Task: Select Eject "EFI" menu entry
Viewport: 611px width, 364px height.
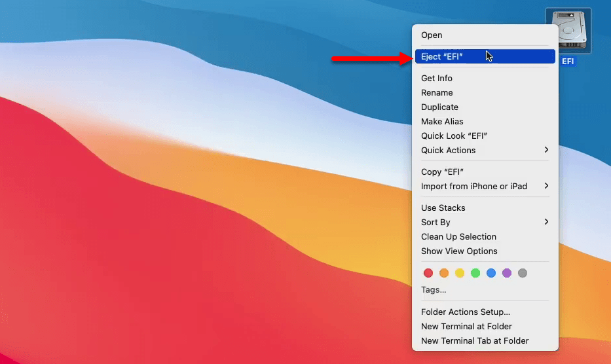Action: (485, 56)
